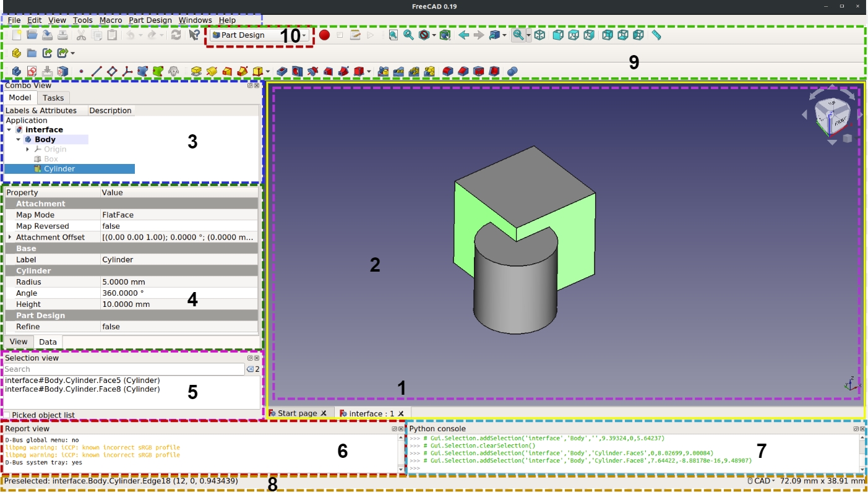
Task: Start recording a macro
Action: [x=324, y=35]
